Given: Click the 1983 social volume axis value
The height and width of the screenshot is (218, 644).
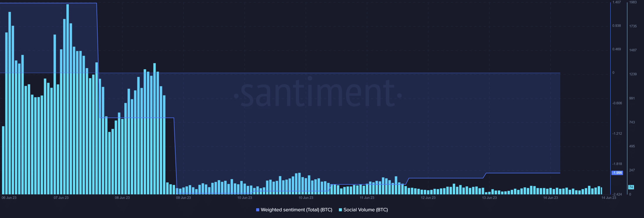Looking at the screenshot, I should coord(633,2).
